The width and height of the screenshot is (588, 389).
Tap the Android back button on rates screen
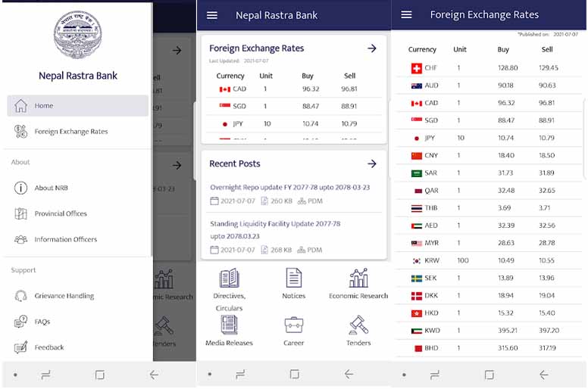pyautogui.click(x=544, y=375)
